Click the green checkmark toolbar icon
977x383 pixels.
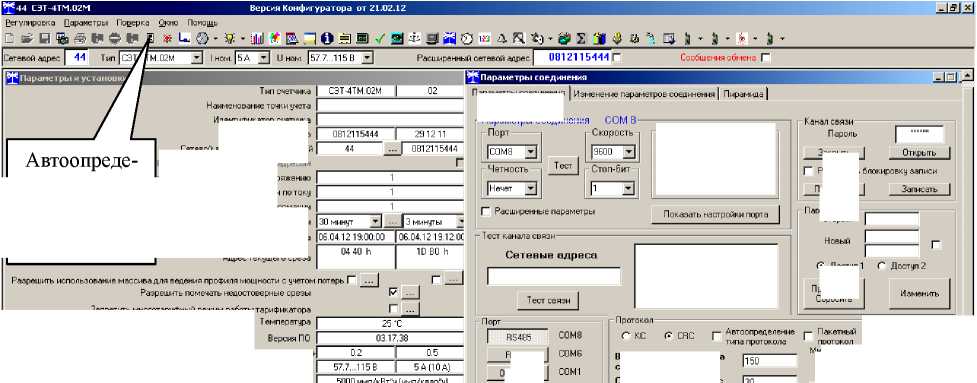tap(379, 39)
